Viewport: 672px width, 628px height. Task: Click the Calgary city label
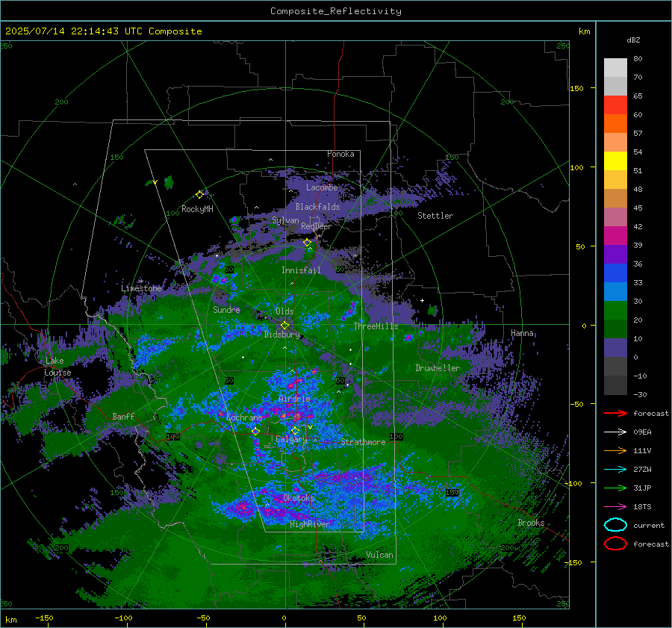[x=291, y=439]
